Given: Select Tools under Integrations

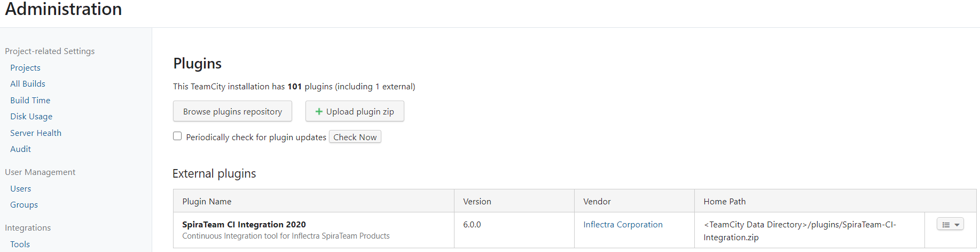Looking at the screenshot, I should (x=20, y=244).
